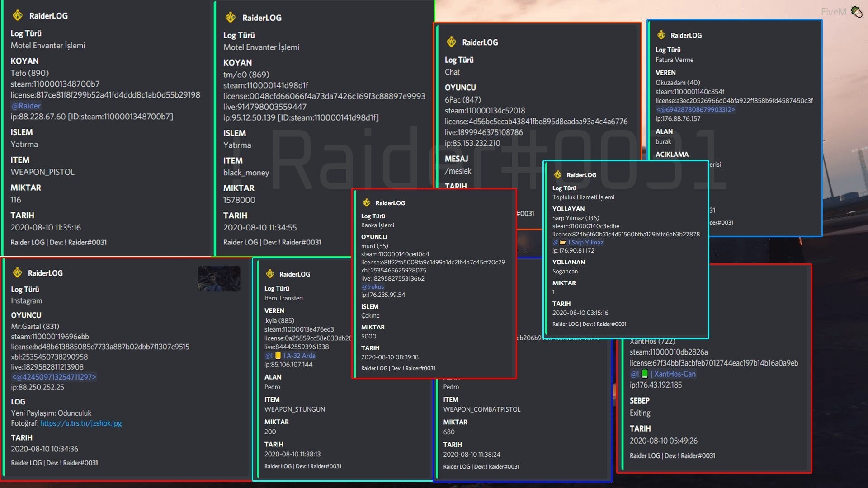
Task: Click the <@424509713254711297> mention
Action: [54, 377]
